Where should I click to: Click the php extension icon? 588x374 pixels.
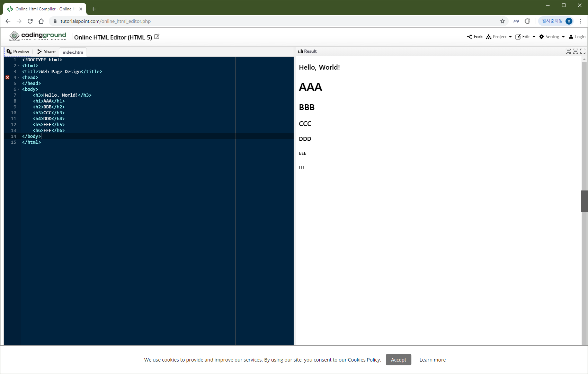516,21
